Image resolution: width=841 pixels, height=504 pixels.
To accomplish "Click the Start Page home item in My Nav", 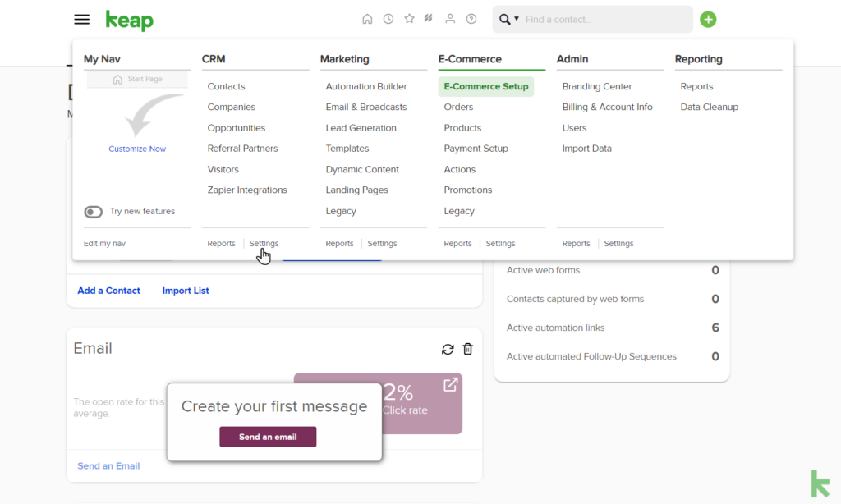I will pos(137,80).
